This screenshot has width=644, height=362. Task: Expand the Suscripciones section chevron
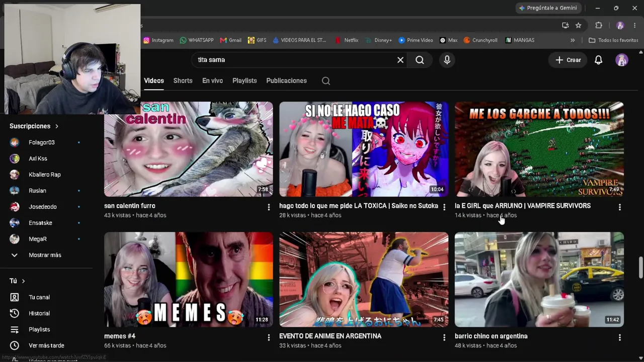57,126
